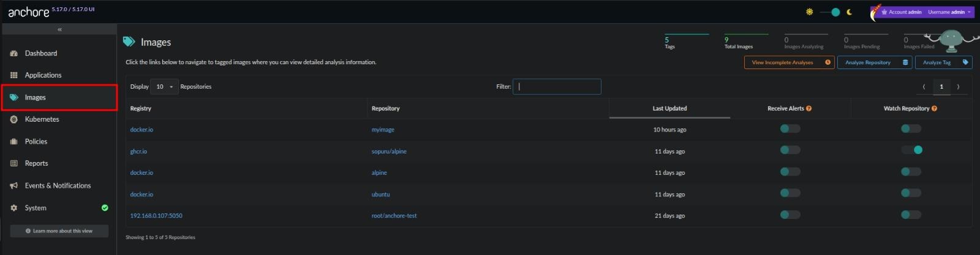Click the Dashboard sidebar icon
This screenshot has width=980, height=255.
click(x=14, y=54)
